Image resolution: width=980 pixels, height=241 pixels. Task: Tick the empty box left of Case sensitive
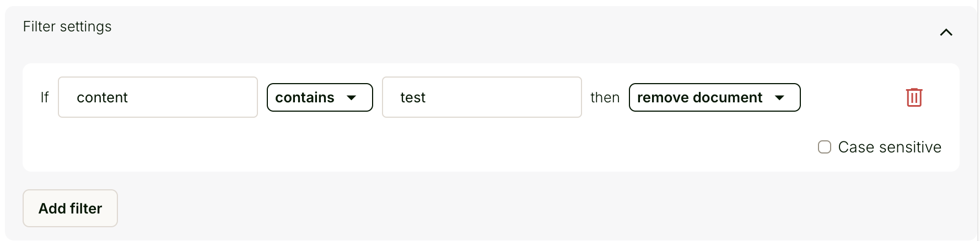(825, 147)
